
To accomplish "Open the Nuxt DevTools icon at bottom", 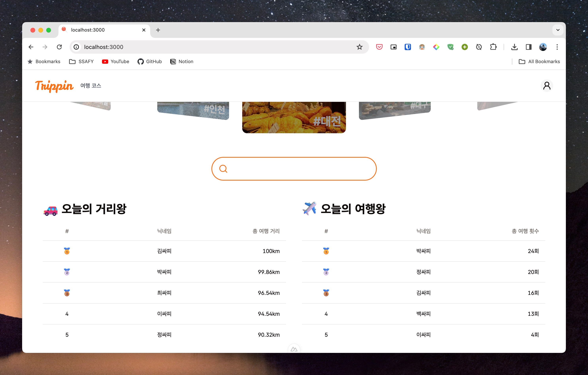I will pyautogui.click(x=294, y=349).
